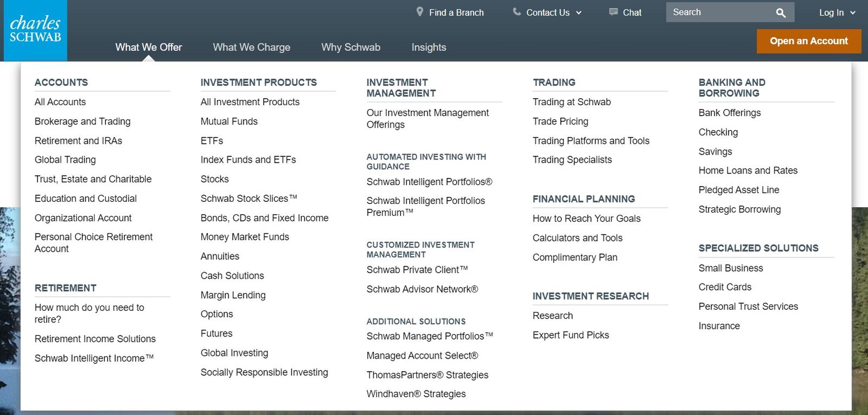868x415 pixels.
Task: Open Our Investment Management Offerings
Action: [x=427, y=118]
